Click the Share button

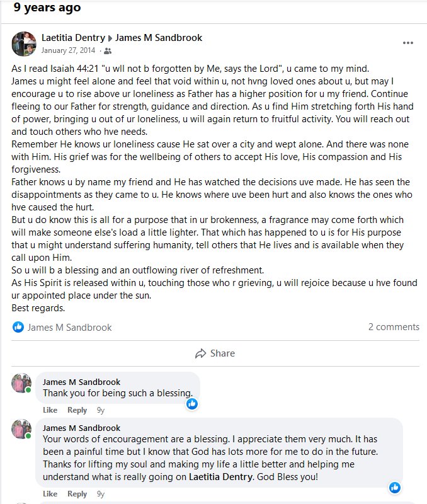pyautogui.click(x=215, y=353)
